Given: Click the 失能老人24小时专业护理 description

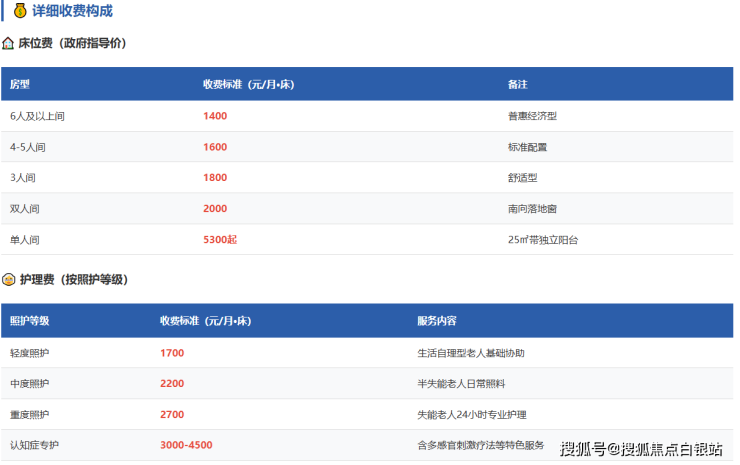Looking at the screenshot, I should click(472, 415).
